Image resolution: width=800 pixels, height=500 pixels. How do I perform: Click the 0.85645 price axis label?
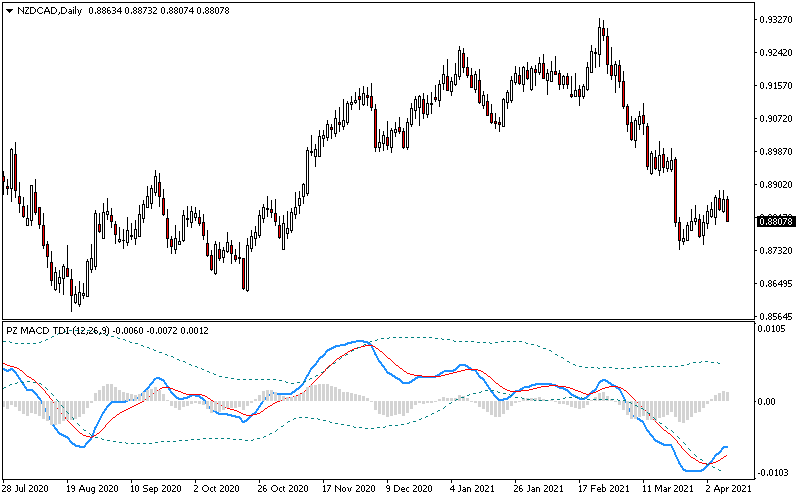[775, 317]
